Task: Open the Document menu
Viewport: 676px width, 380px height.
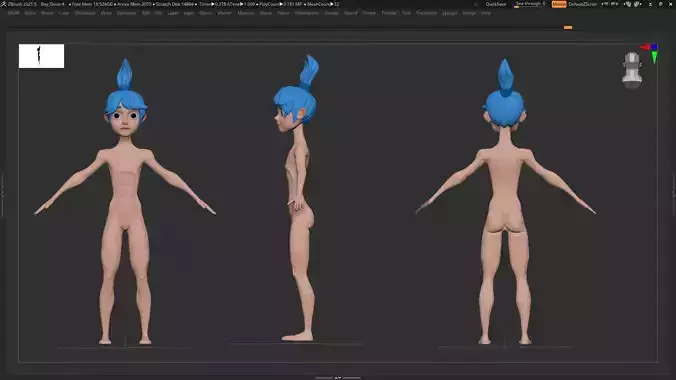Action: tap(85, 13)
